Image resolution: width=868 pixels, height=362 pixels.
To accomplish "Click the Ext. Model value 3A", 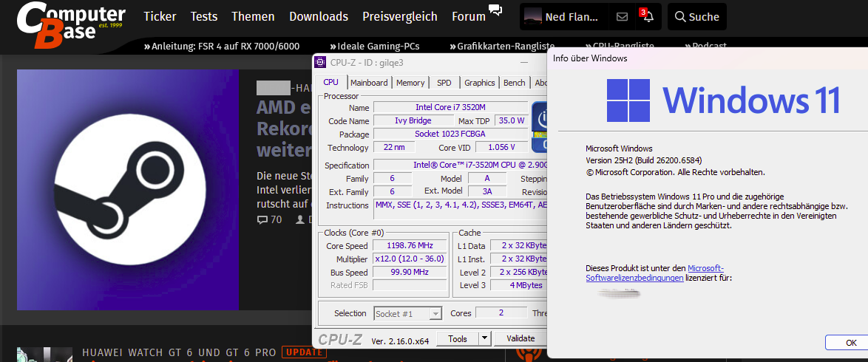I will tap(487, 191).
